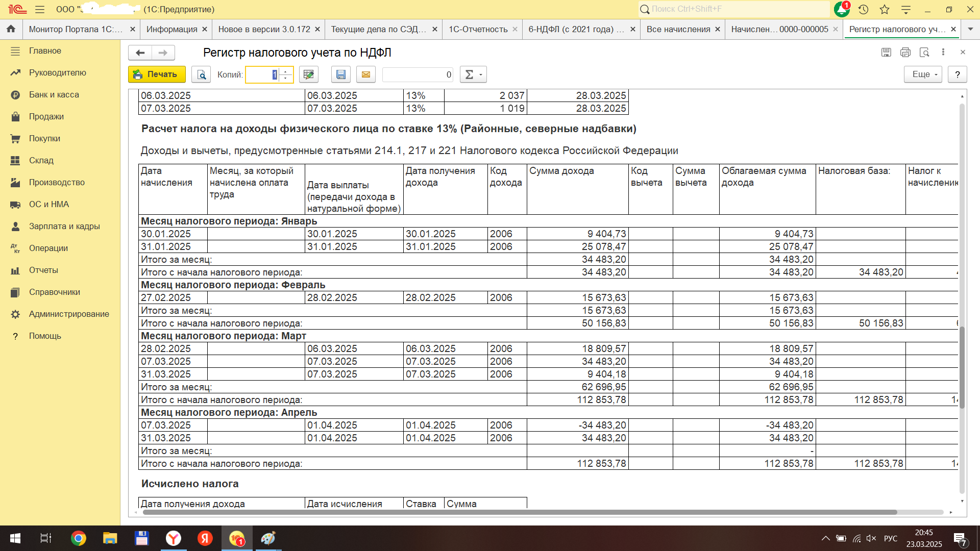This screenshot has height=551, width=980.
Task: Open Зарплата и кадры section
Action: (64, 226)
